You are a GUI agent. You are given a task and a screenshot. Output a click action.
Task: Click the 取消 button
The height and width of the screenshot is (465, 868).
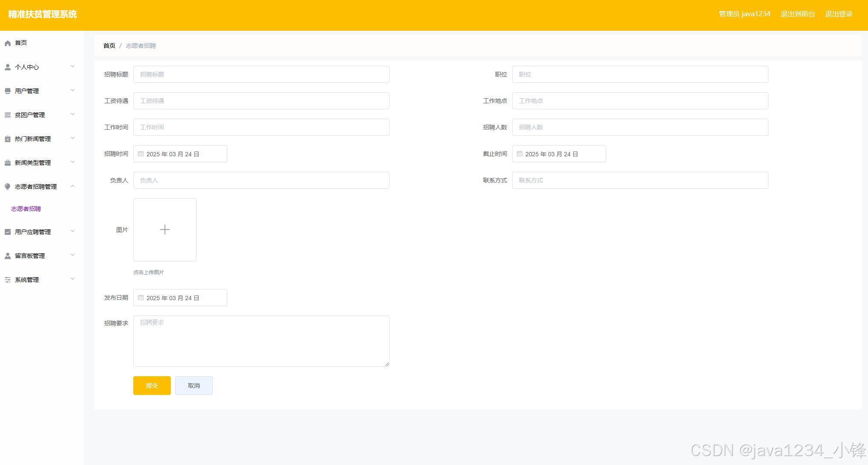[x=194, y=386]
